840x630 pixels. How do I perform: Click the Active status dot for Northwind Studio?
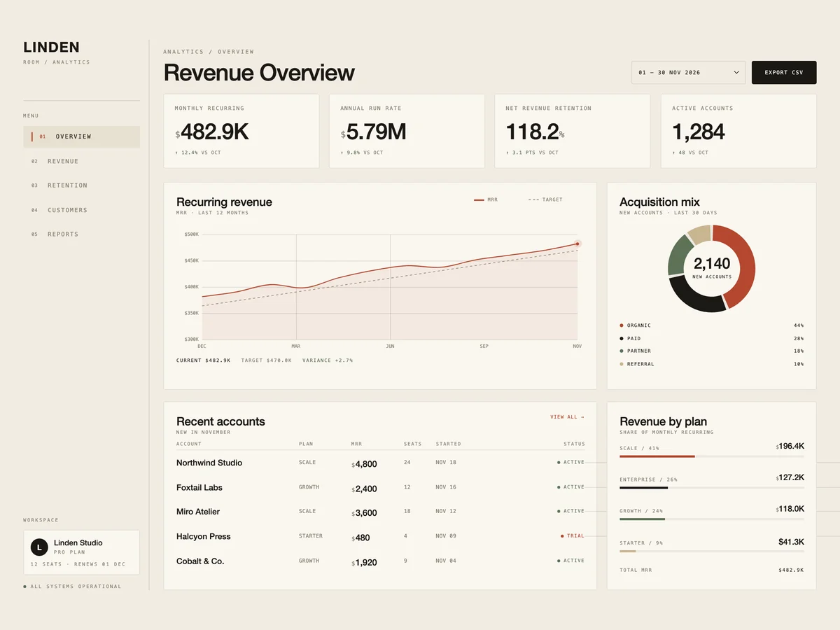pyautogui.click(x=559, y=463)
